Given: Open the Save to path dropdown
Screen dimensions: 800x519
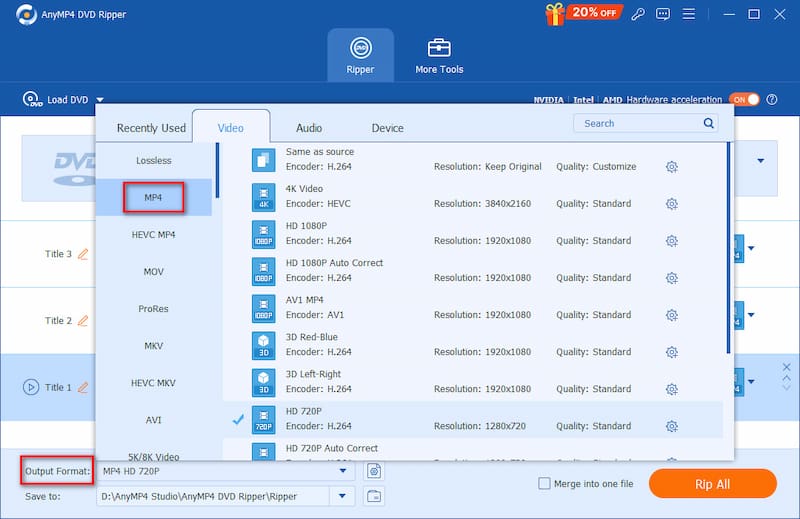Looking at the screenshot, I should click(x=342, y=496).
